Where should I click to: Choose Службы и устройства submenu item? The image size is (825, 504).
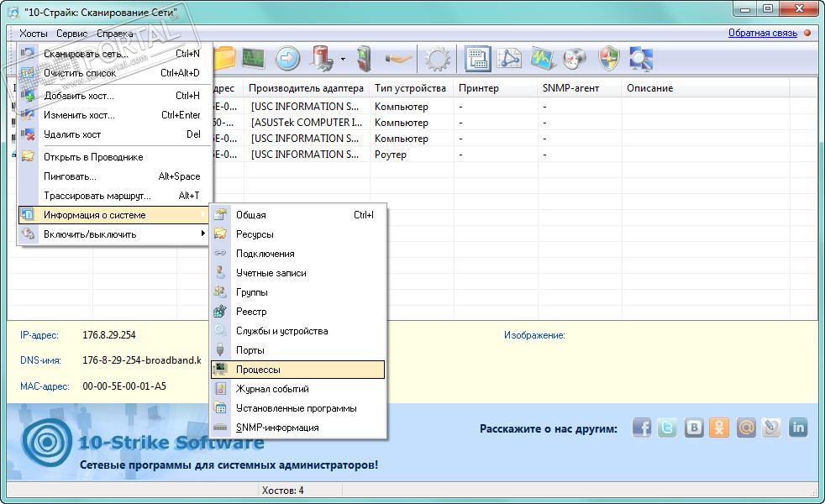[297, 332]
